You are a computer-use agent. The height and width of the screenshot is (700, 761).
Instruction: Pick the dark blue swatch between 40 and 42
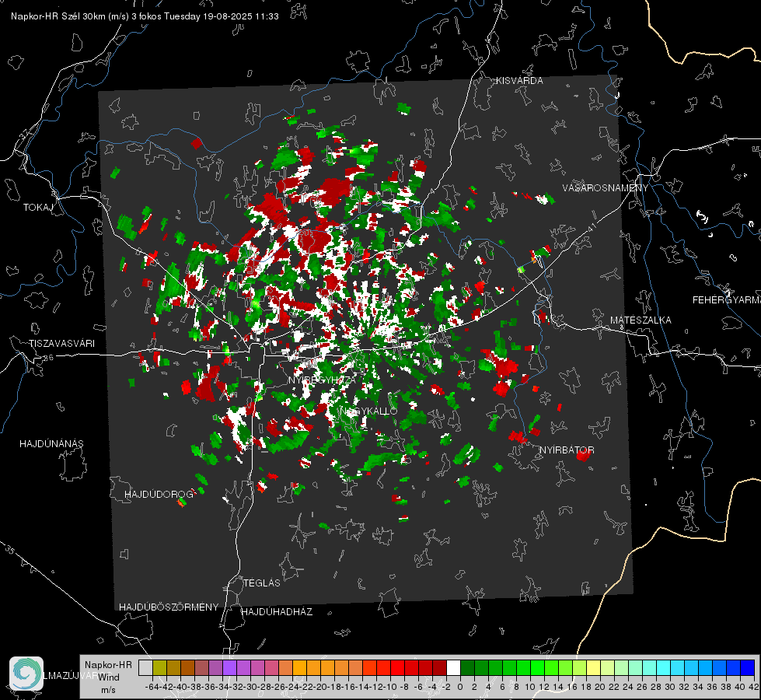[748, 667]
